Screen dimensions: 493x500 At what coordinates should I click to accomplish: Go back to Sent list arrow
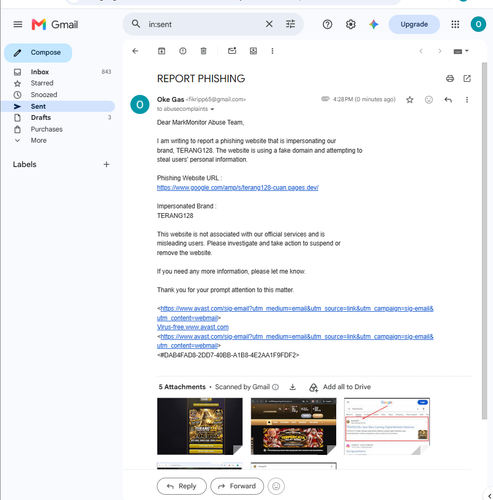tap(135, 51)
